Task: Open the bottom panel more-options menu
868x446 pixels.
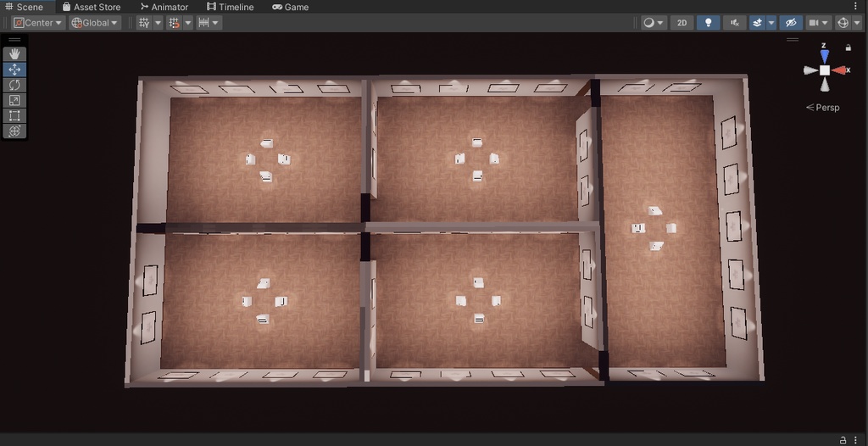Action: [x=856, y=440]
